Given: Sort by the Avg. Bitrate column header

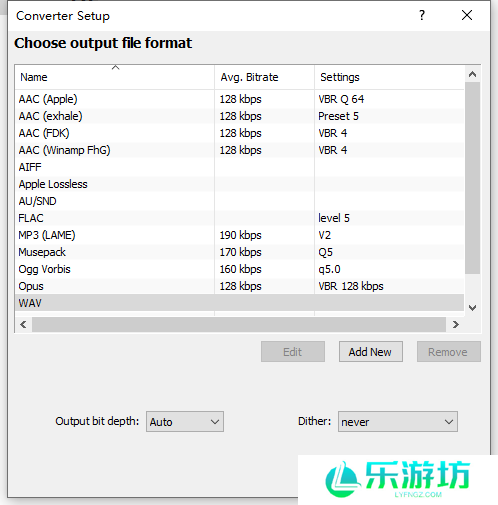Looking at the screenshot, I should tap(264, 77).
